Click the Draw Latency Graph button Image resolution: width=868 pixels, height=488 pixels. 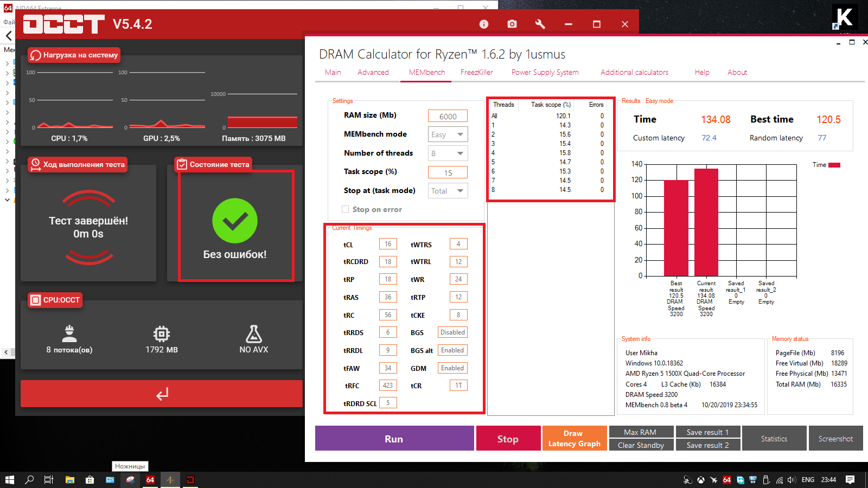coord(575,438)
